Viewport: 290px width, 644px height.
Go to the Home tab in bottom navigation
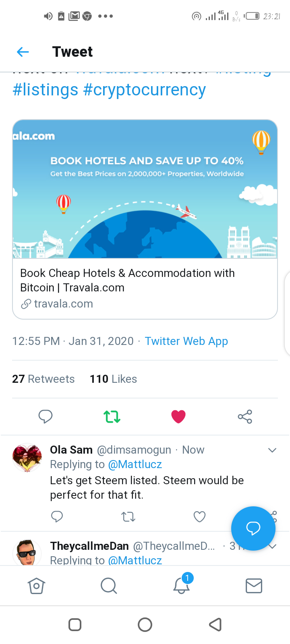[36, 586]
